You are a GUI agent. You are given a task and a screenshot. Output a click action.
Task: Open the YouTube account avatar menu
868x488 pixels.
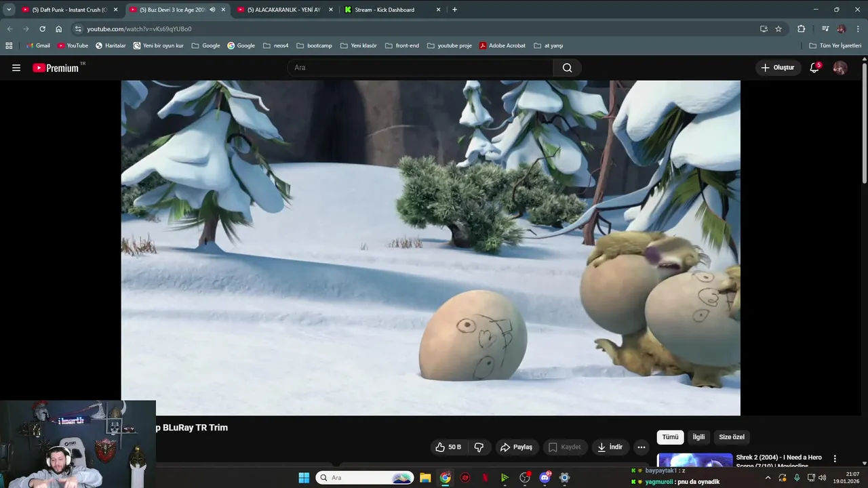pos(840,68)
